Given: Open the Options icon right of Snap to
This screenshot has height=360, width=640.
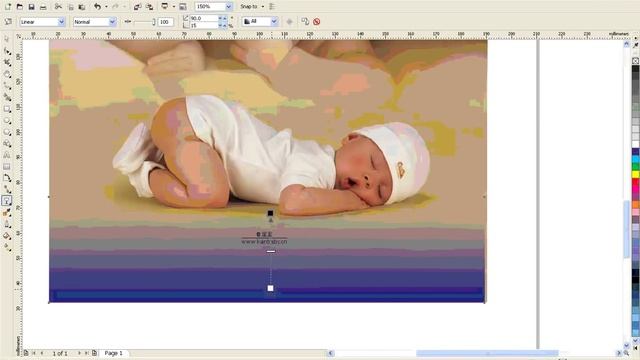Looking at the screenshot, I should (272, 7).
